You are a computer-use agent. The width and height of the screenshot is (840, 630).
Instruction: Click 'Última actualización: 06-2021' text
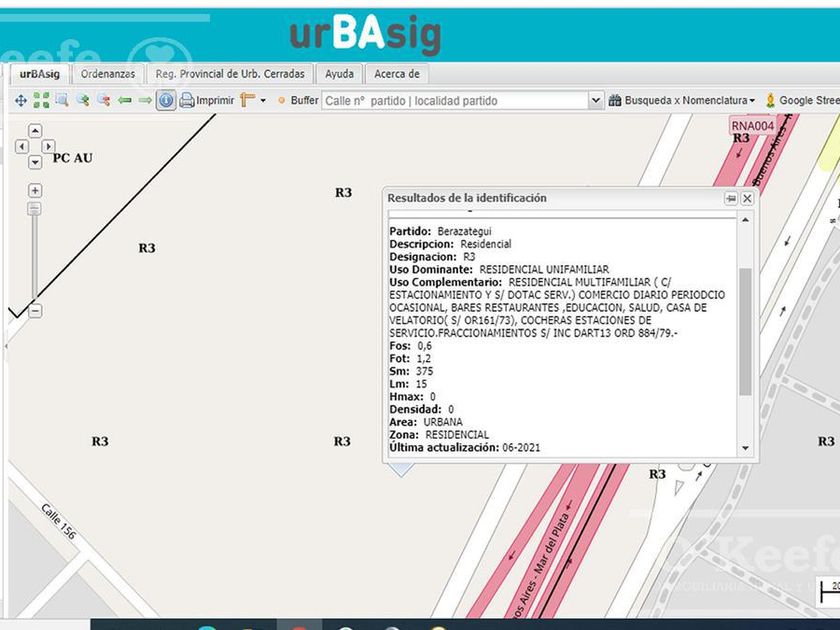pos(465,448)
